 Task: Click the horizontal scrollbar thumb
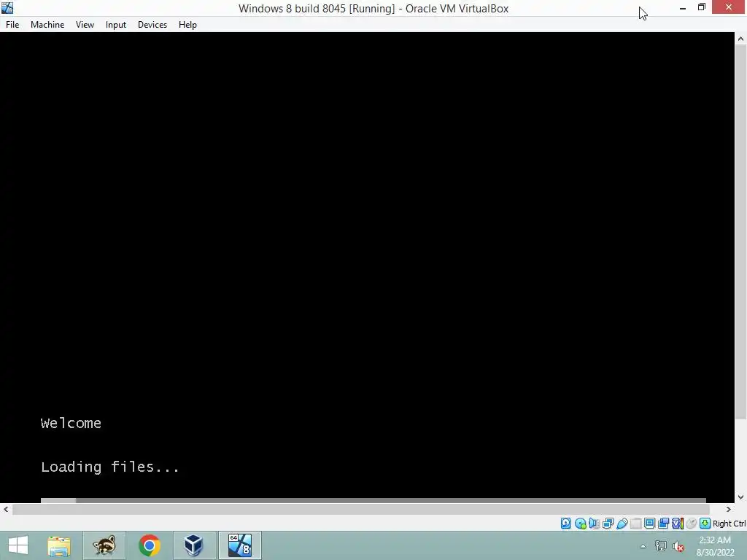(360, 509)
